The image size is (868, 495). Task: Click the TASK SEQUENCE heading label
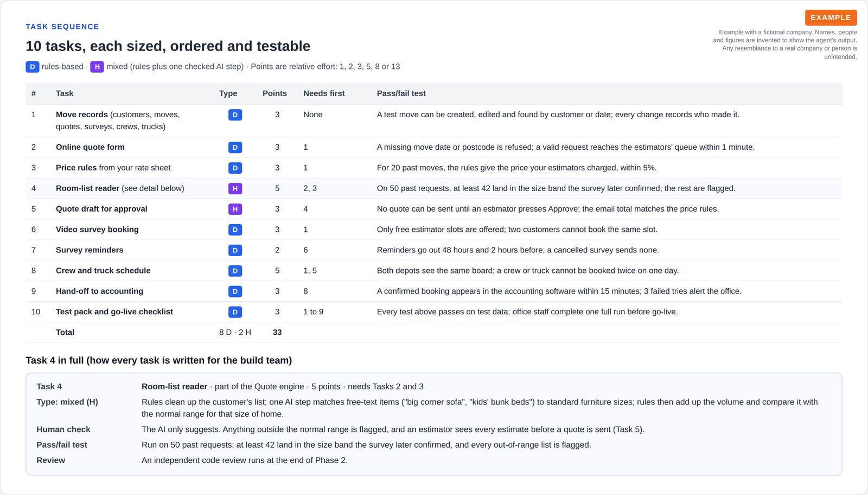tap(62, 27)
